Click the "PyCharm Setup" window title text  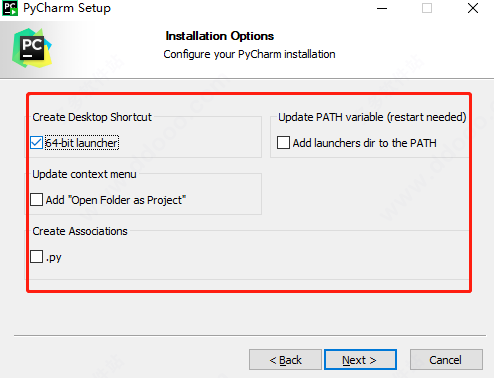click(x=67, y=8)
